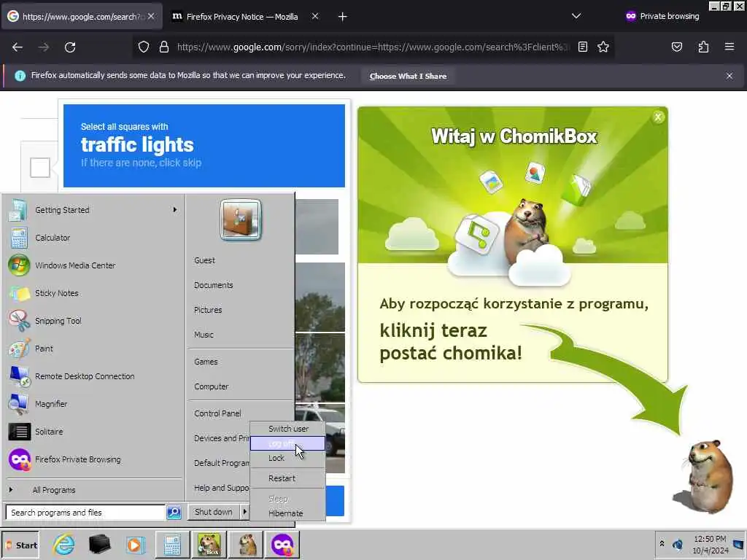
Task: Open Solitaire game
Action: point(93,432)
